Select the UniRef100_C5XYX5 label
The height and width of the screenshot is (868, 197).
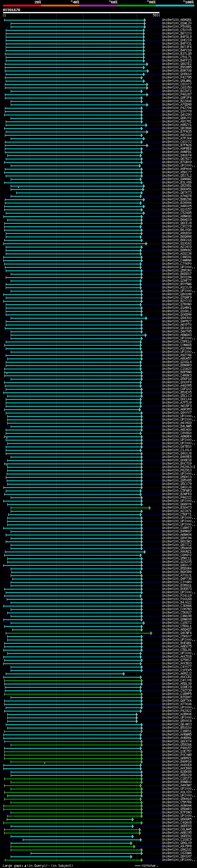point(176,30)
